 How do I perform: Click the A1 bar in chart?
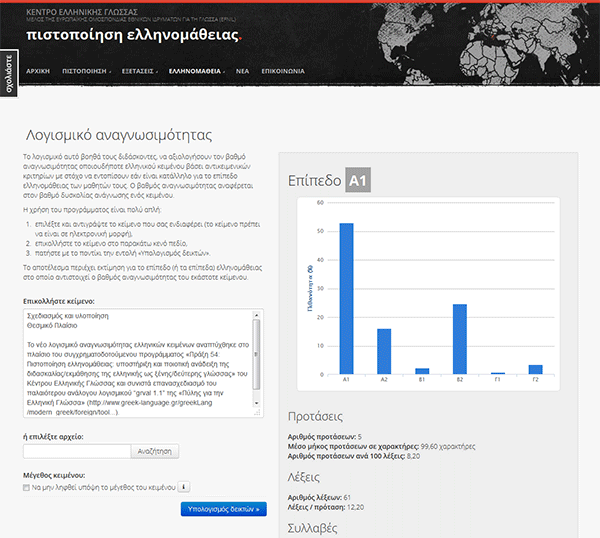click(x=346, y=298)
